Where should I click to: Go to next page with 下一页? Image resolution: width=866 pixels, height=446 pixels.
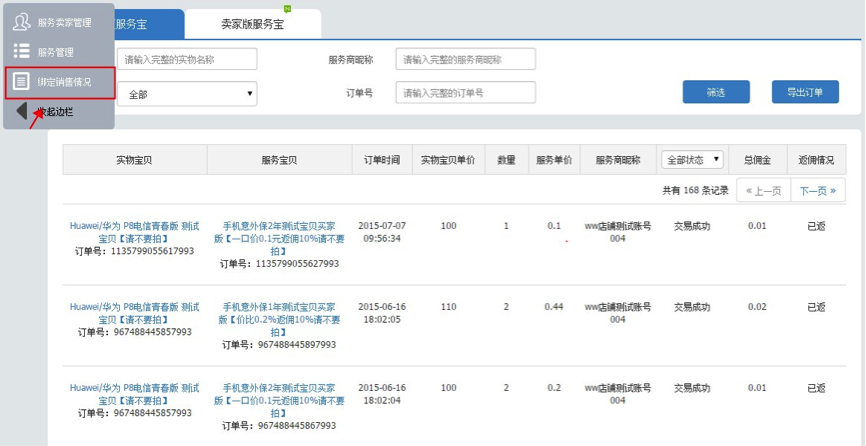[817, 190]
